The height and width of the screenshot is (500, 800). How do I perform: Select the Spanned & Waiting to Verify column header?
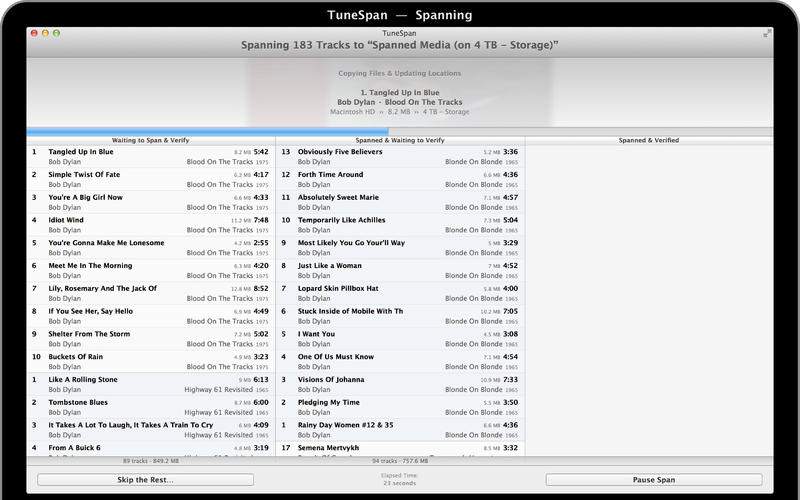(x=400, y=140)
